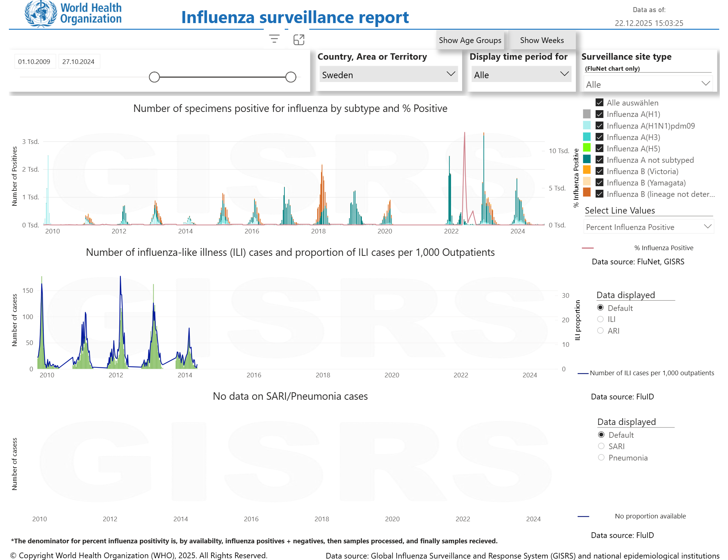This screenshot has height=560, width=728.
Task: Click the focus mode pop-out icon
Action: 299,39
